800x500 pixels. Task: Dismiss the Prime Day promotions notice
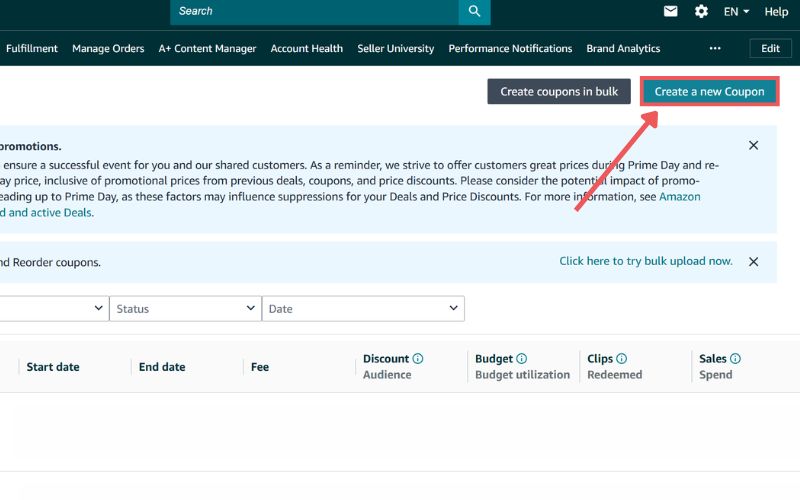[753, 145]
